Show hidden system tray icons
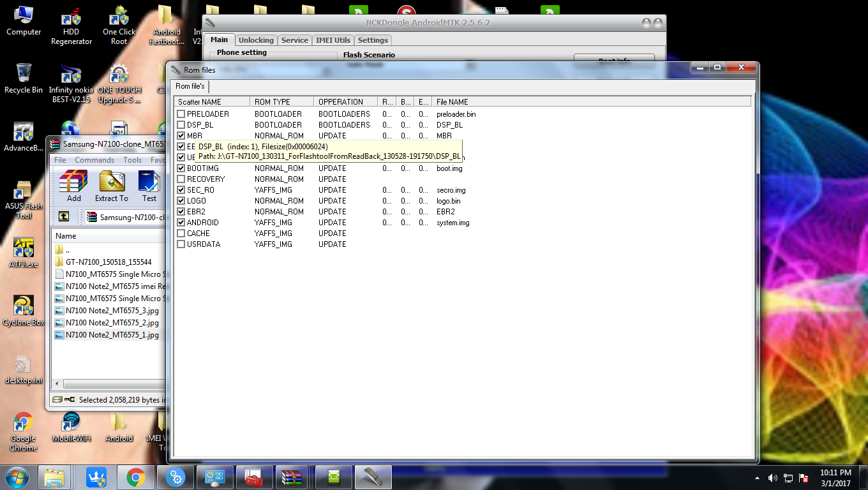This screenshot has width=868, height=490. (x=757, y=477)
